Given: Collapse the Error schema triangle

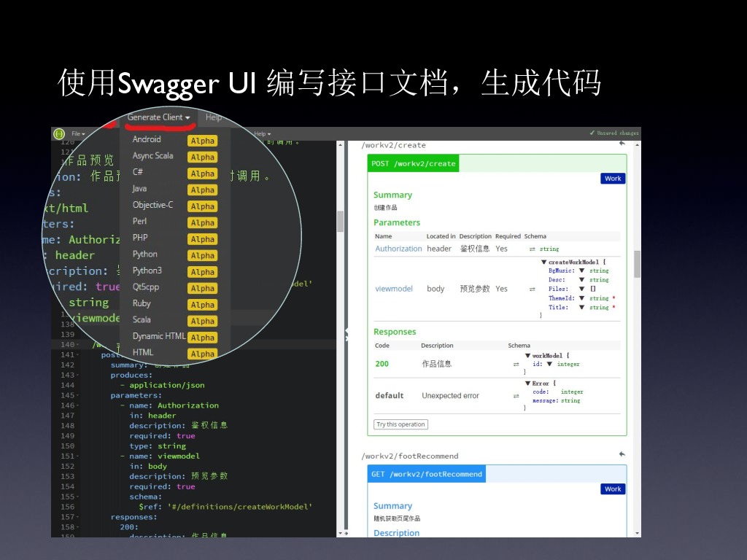Looking at the screenshot, I should [x=527, y=383].
